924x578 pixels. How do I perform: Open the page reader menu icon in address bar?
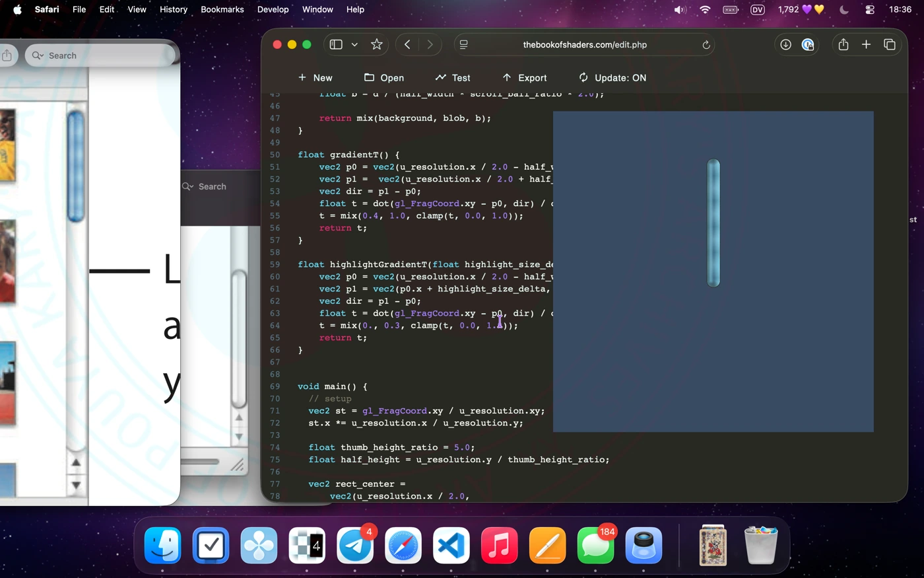tap(464, 44)
